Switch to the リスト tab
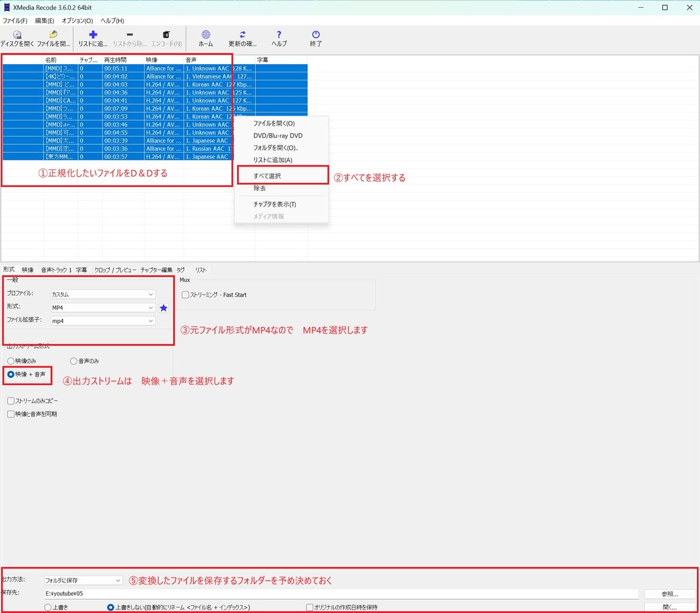The width and height of the screenshot is (700, 613). (201, 270)
